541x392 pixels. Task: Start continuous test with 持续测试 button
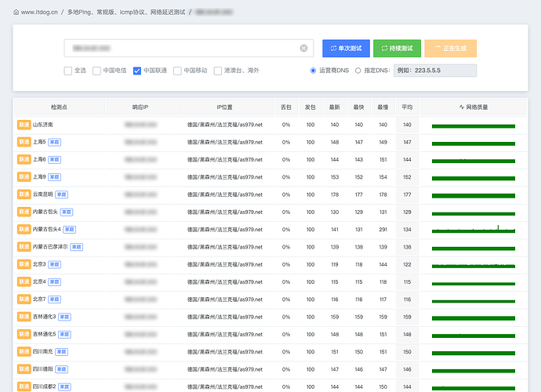tap(397, 49)
